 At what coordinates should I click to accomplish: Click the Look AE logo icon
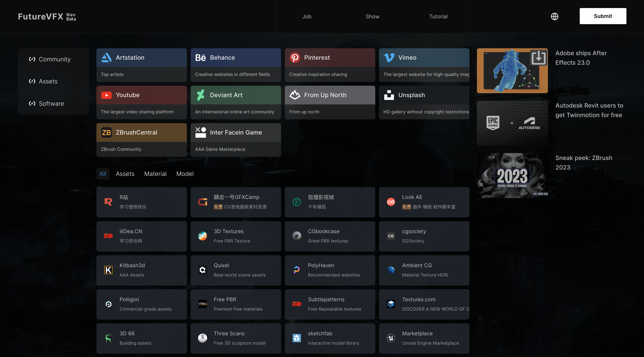tap(391, 202)
